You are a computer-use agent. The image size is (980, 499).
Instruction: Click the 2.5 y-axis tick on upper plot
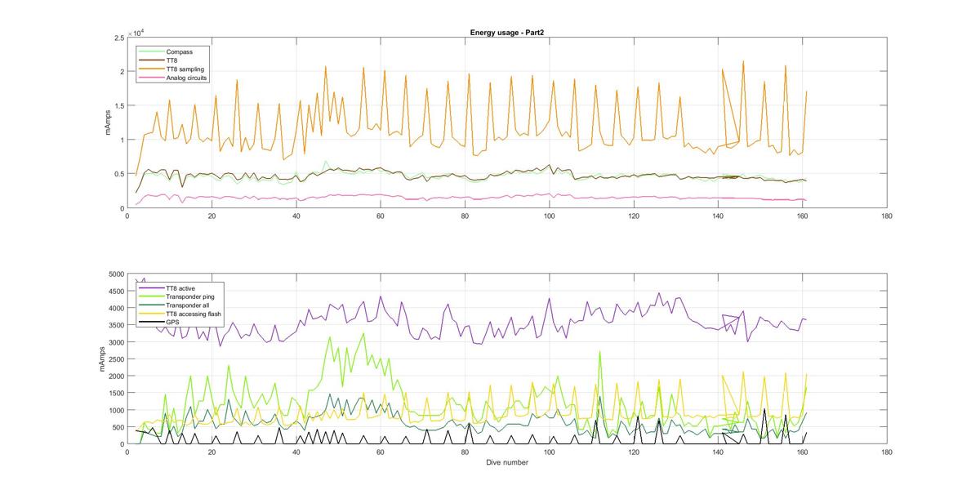point(118,38)
